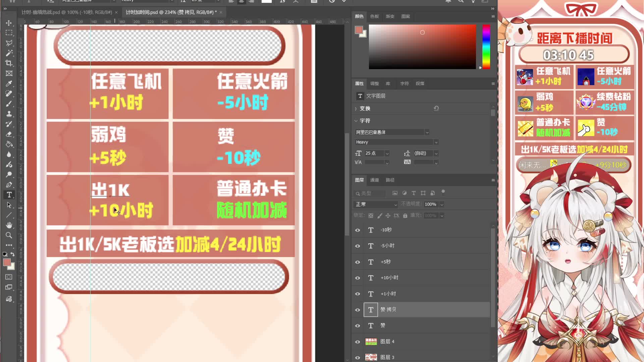644x362 pixels.
Task: Select the Eyedropper tool
Action: 9,83
